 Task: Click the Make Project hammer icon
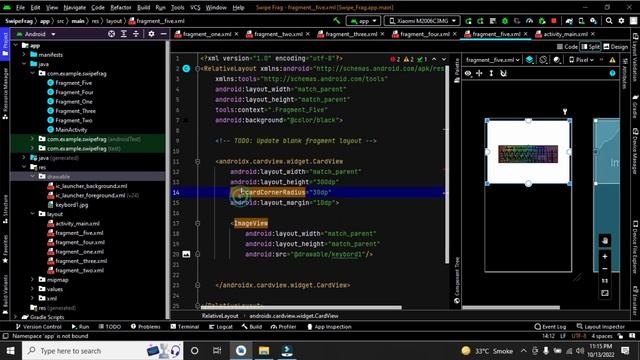(x=337, y=20)
